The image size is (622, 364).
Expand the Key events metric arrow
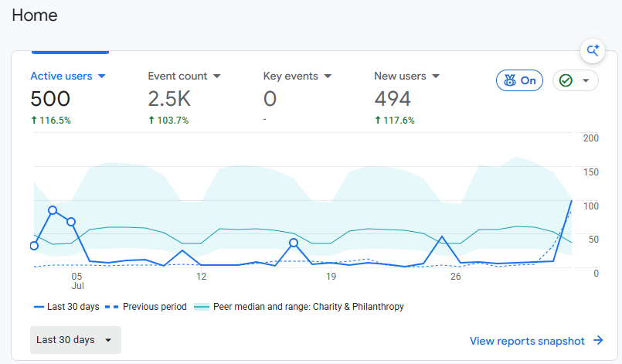tap(328, 77)
